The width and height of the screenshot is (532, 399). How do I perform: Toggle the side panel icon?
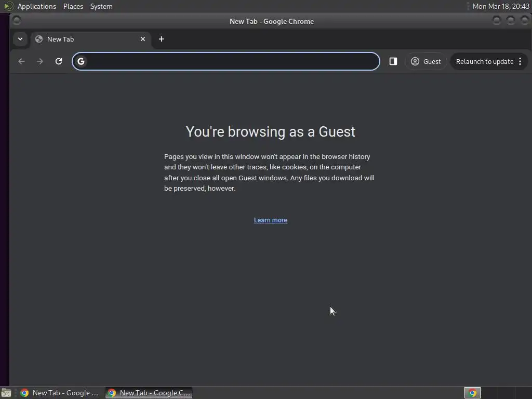[393, 61]
